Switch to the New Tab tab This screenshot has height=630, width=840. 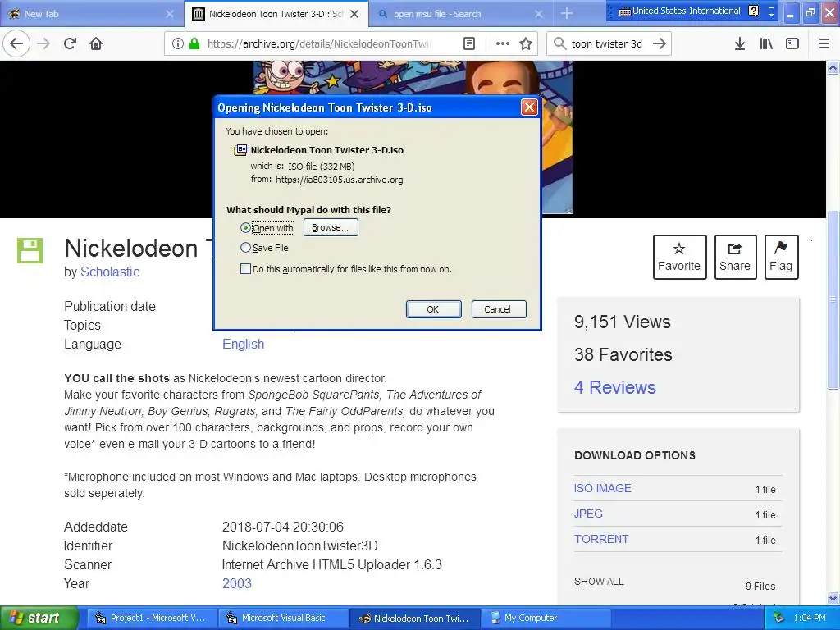[x=91, y=14]
